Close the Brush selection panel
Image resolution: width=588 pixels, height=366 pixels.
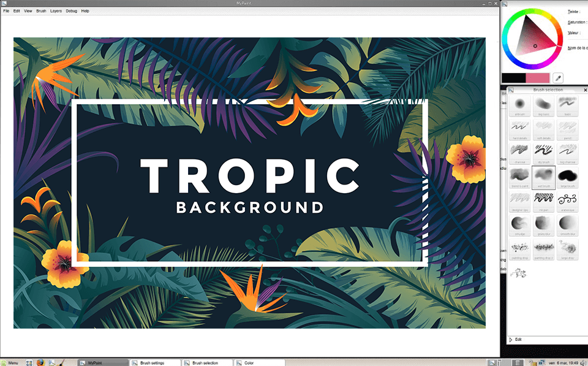584,90
